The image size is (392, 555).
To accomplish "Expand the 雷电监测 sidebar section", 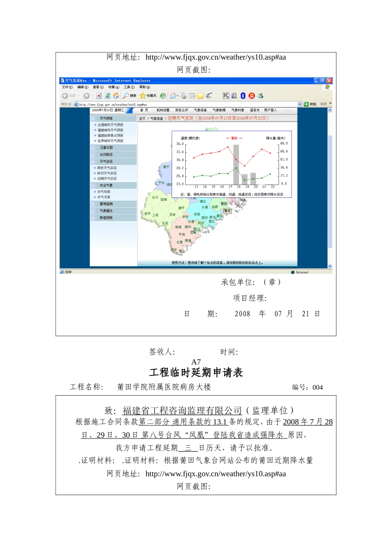I will click(x=113, y=204).
